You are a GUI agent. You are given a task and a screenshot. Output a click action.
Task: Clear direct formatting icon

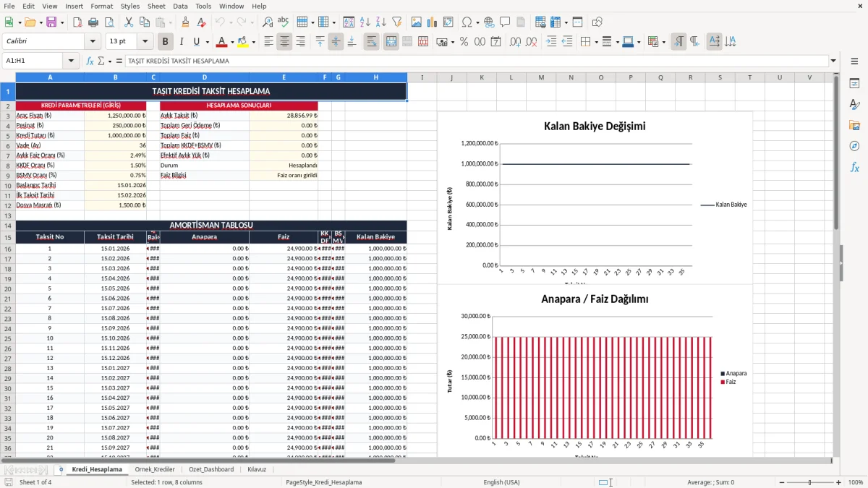pyautogui.click(x=201, y=22)
